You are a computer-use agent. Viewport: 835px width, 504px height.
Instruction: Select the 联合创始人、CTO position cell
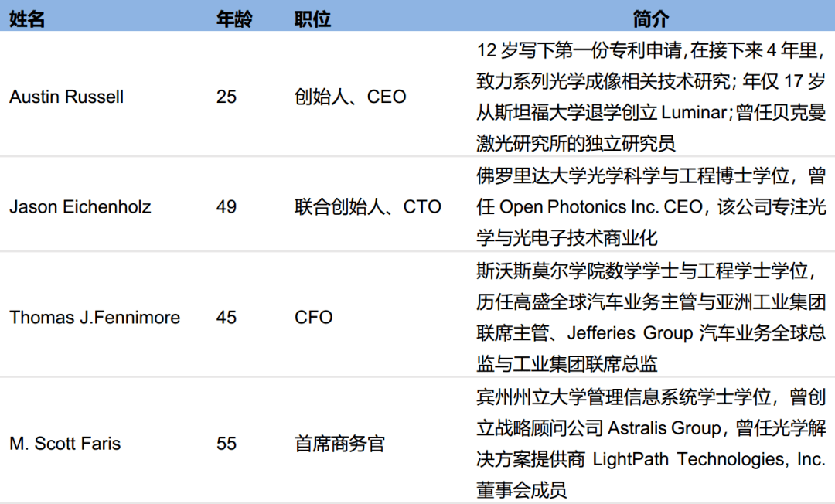[368, 206]
